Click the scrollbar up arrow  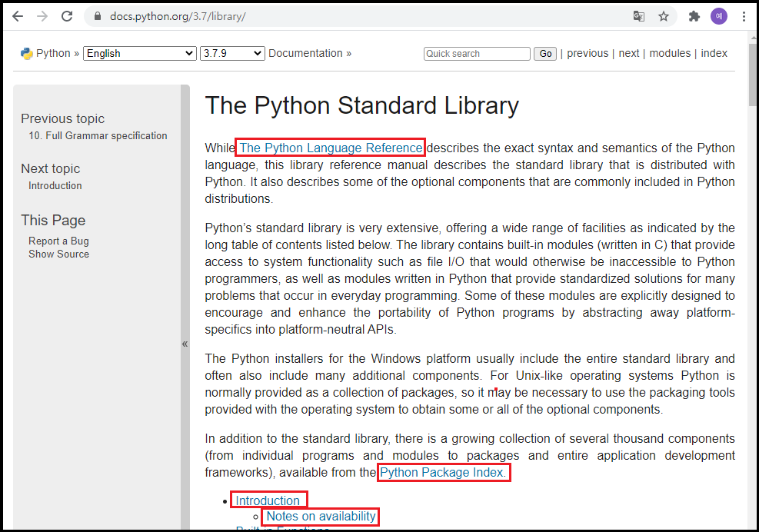pyautogui.click(x=753, y=37)
